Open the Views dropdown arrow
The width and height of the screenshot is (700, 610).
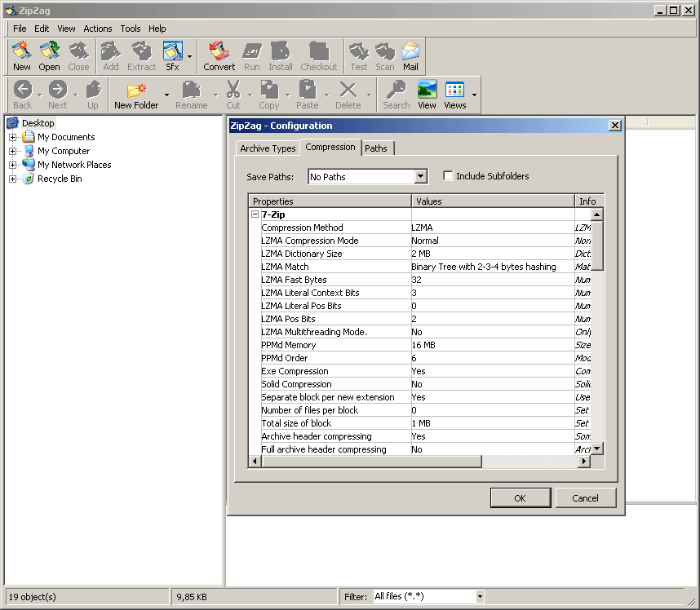[x=474, y=95]
